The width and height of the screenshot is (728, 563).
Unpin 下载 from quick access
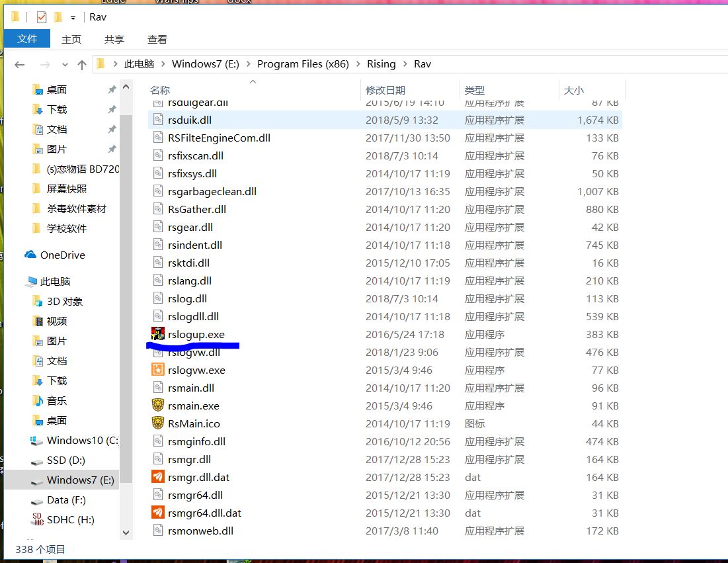pyautogui.click(x=112, y=109)
